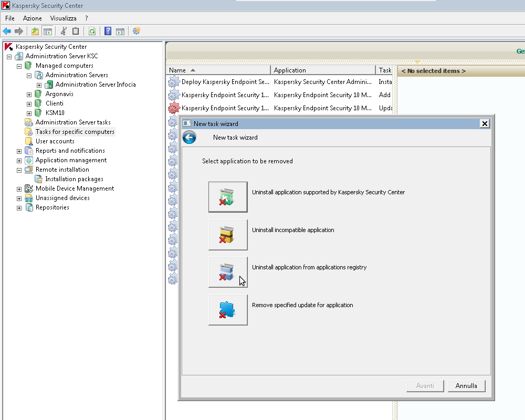Close the New task wizard dialog
525x420 pixels.
coord(485,123)
